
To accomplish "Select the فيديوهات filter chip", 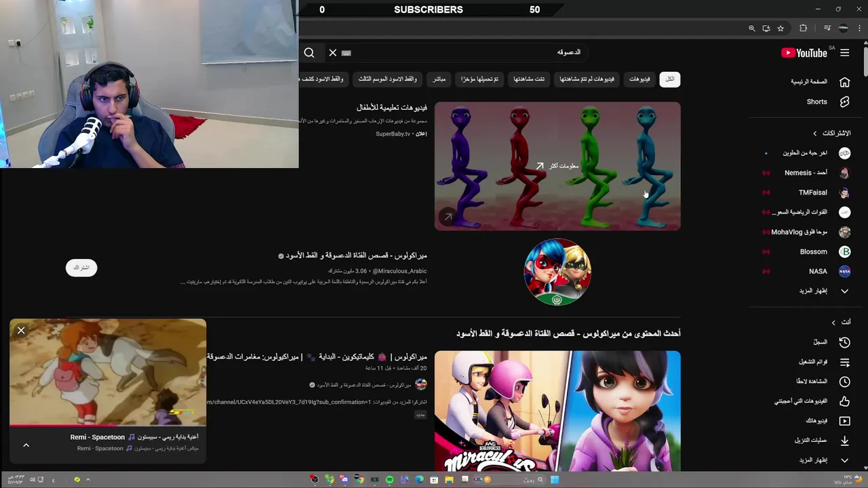I will 639,79.
